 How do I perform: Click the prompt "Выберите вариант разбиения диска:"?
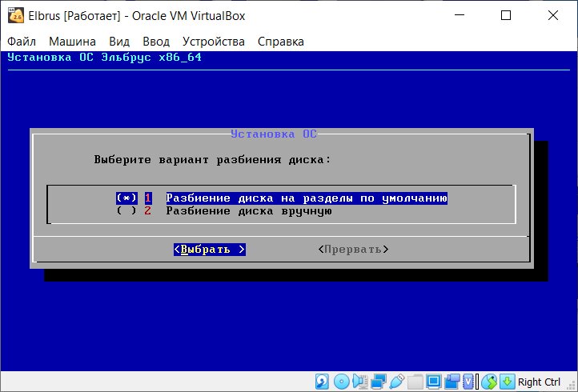point(213,160)
